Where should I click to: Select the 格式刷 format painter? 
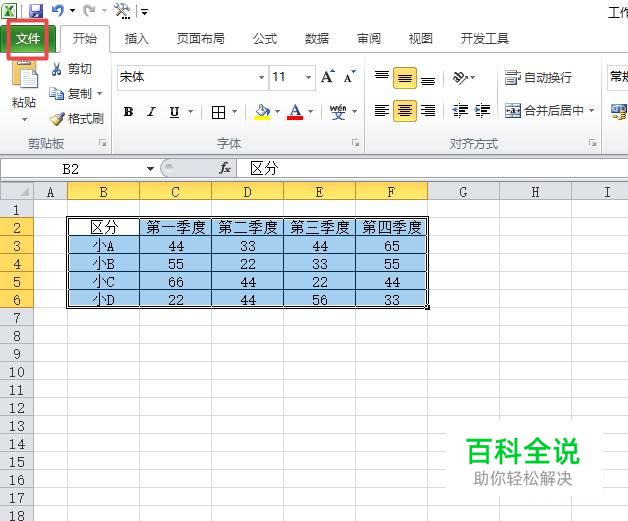pos(77,119)
